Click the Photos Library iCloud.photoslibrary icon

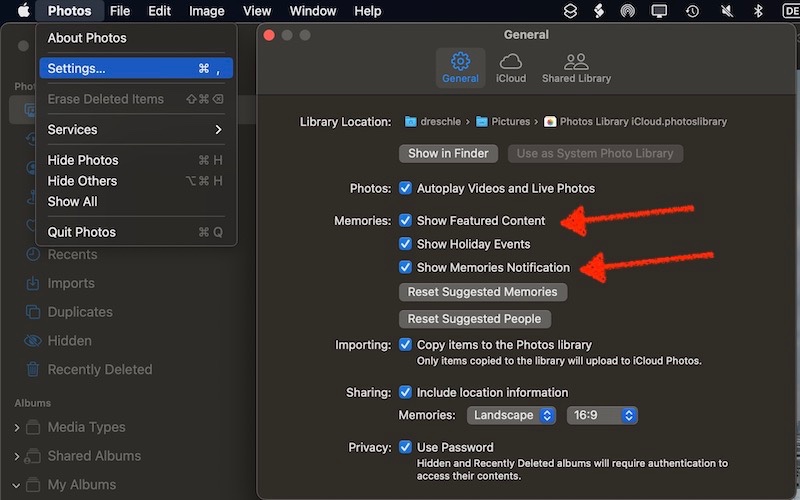550,121
